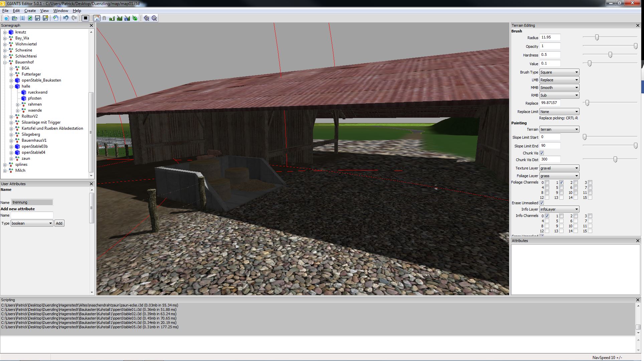Viewport: 644px width, 361px height.
Task: Enable Foliage Channel 2 checkbox
Action: (x=576, y=183)
